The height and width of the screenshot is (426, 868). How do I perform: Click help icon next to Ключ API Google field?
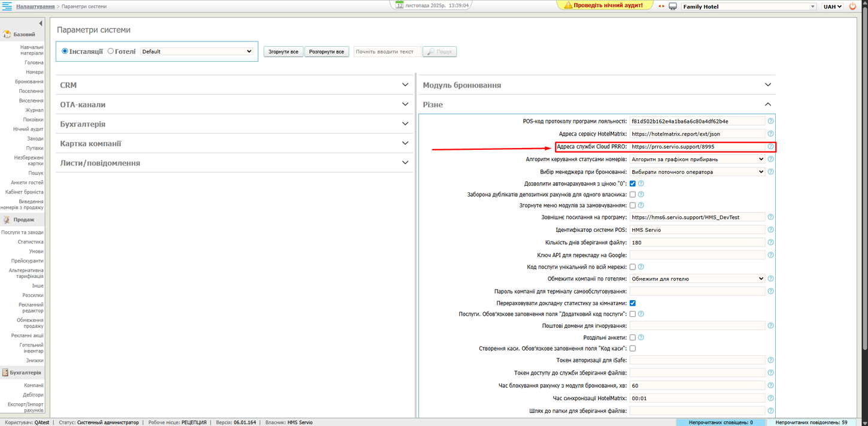coord(770,255)
